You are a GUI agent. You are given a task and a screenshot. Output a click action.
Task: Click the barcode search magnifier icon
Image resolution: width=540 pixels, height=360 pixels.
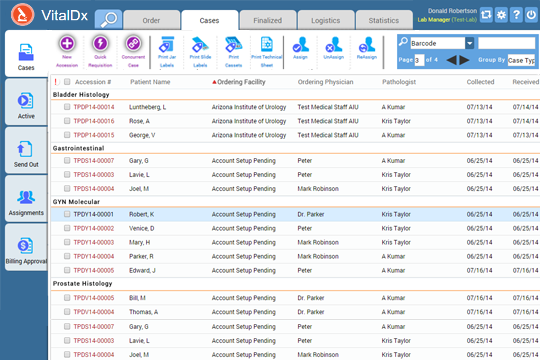click(x=403, y=42)
